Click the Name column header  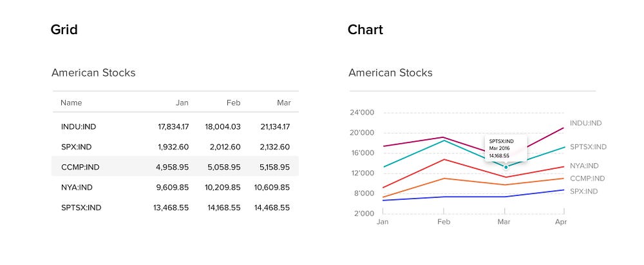71,103
